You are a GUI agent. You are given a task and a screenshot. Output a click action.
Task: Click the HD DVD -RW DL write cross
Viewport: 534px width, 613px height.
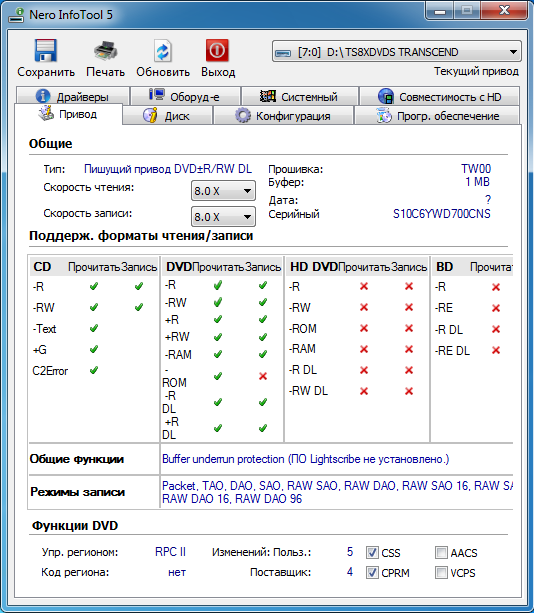pos(409,391)
